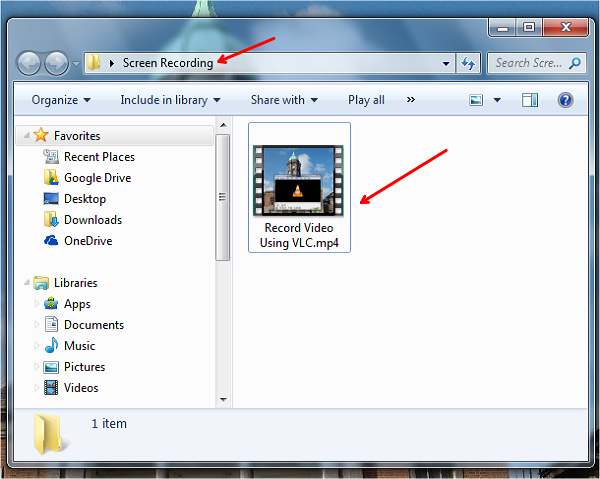Expand the Videos library triangle
Viewport: 600px width, 479px height.
click(37, 388)
